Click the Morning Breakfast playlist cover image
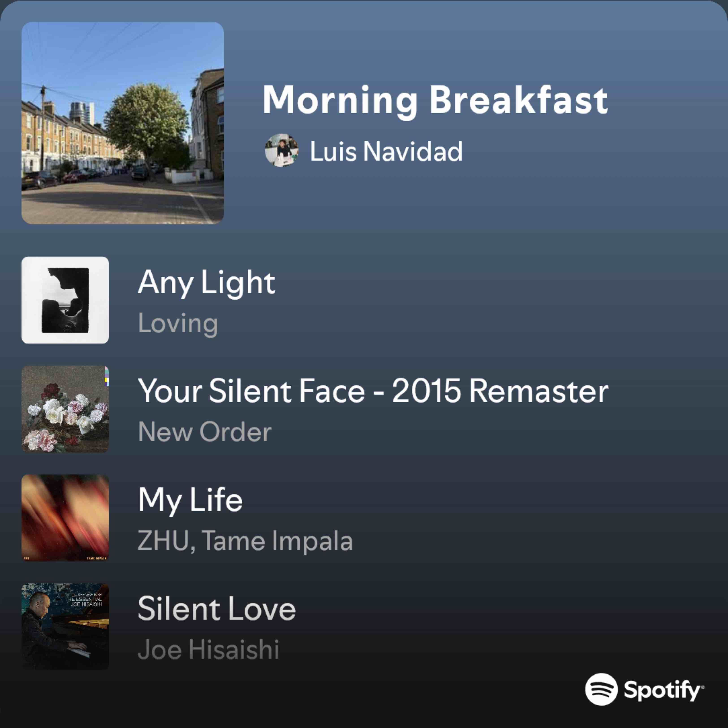The height and width of the screenshot is (728, 728). pos(123,123)
